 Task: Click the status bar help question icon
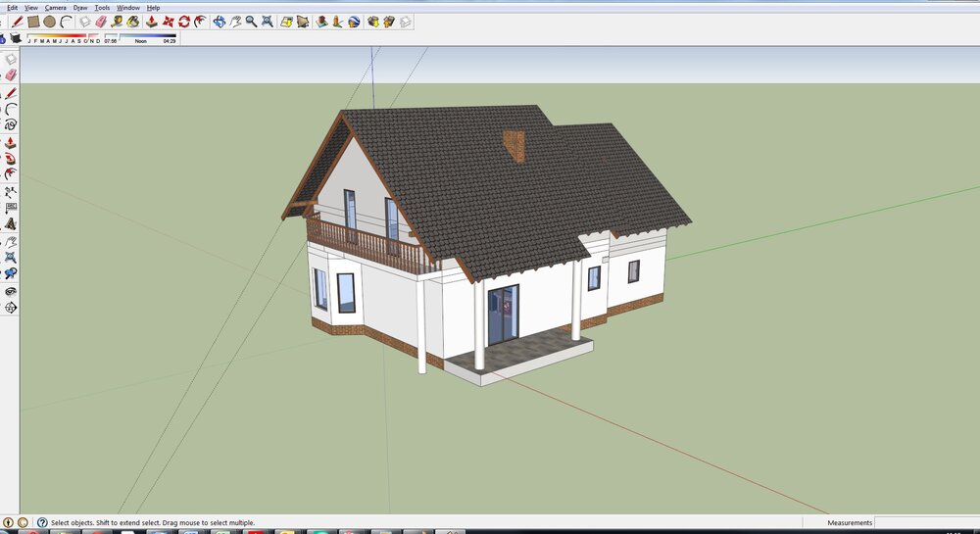click(42, 523)
